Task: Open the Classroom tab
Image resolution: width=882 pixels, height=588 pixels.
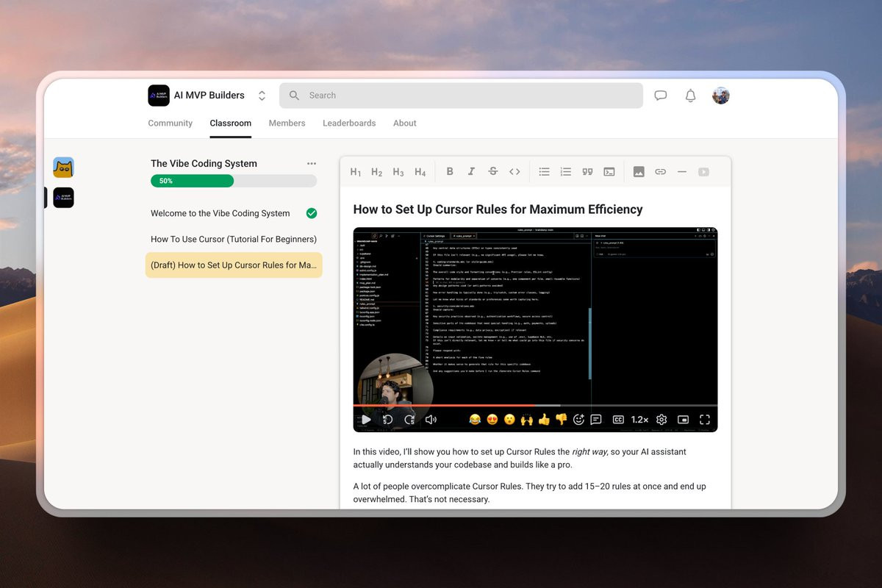Action: pos(230,123)
